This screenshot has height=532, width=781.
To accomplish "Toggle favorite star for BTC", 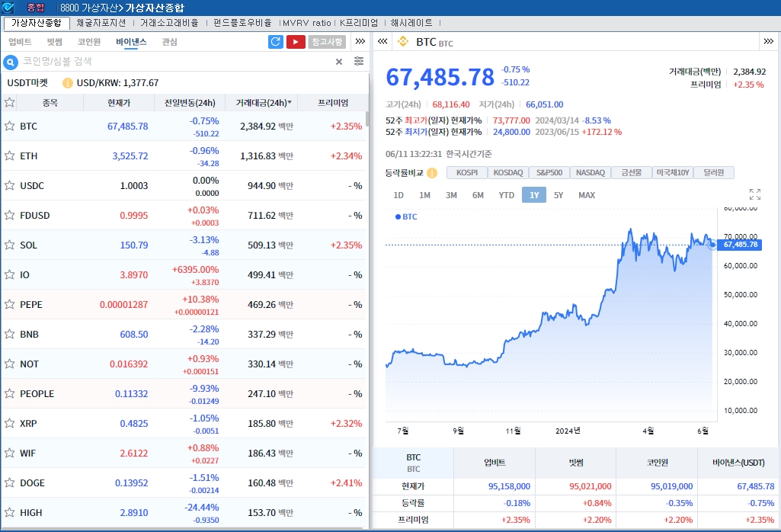I will (9, 126).
